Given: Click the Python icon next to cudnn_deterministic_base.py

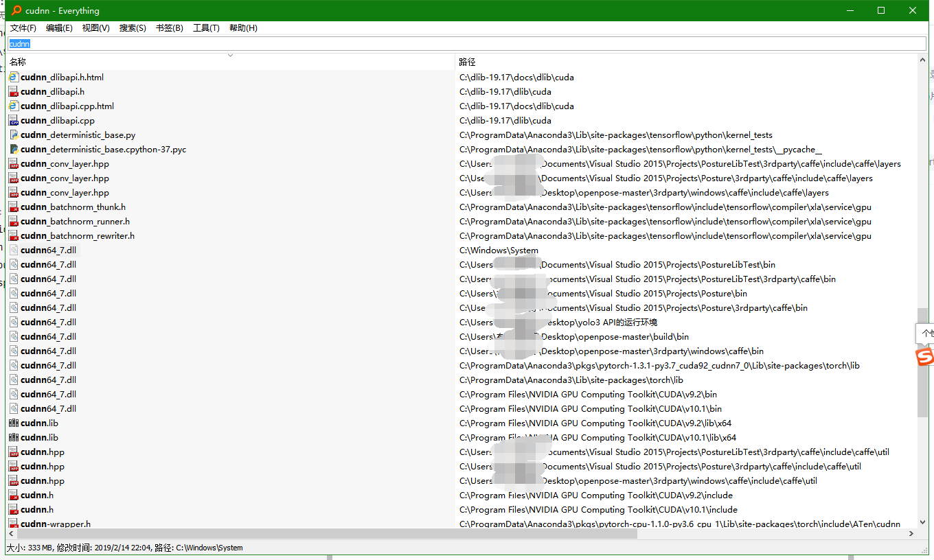Looking at the screenshot, I should coord(13,135).
